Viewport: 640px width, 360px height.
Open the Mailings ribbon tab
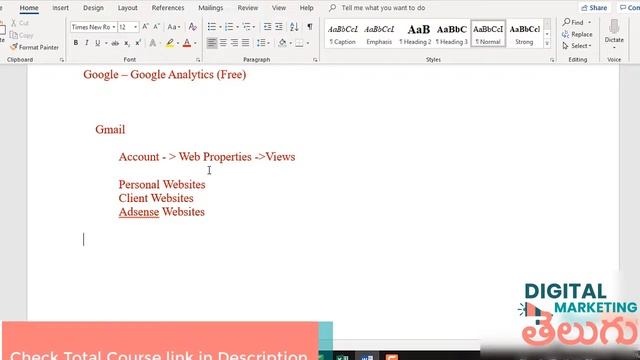point(211,8)
